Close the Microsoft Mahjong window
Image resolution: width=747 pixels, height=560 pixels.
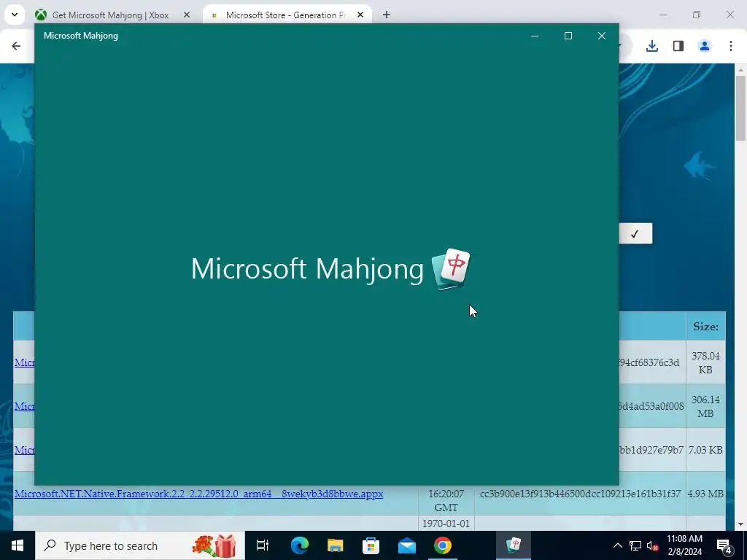click(x=602, y=36)
